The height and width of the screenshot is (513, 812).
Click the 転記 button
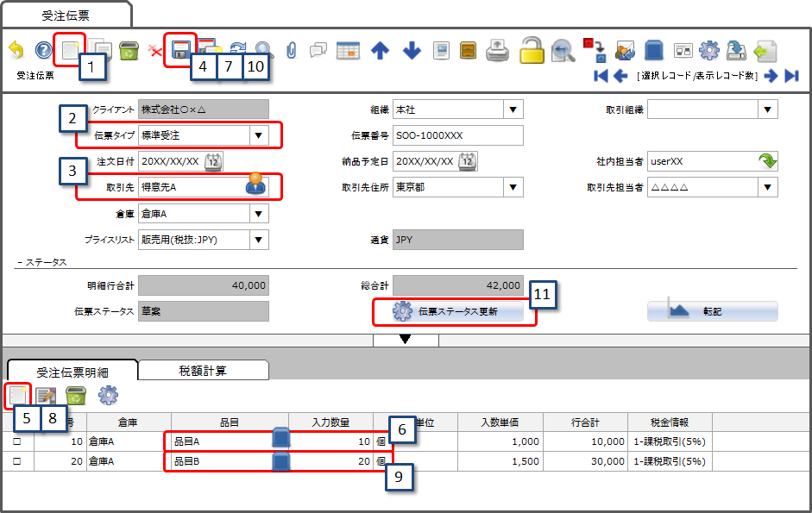point(712,311)
